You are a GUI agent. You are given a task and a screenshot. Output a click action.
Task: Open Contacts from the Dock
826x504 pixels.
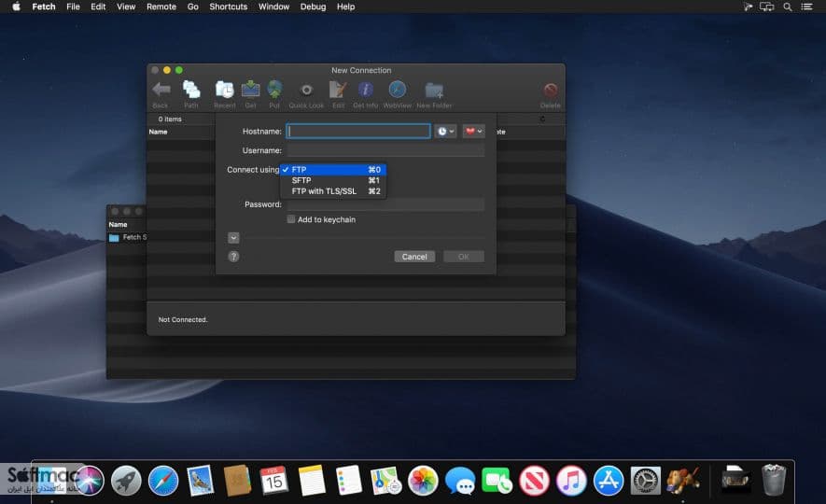[x=237, y=481]
